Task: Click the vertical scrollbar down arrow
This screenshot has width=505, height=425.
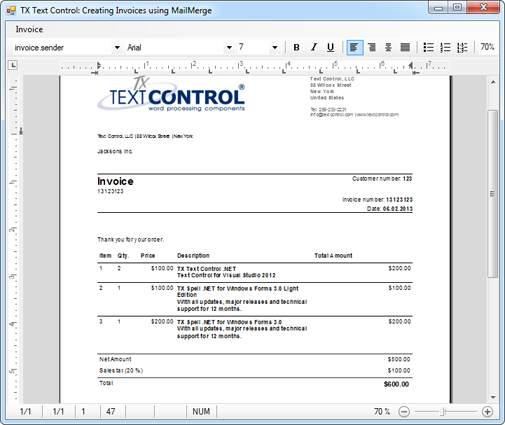Action: coord(493,397)
